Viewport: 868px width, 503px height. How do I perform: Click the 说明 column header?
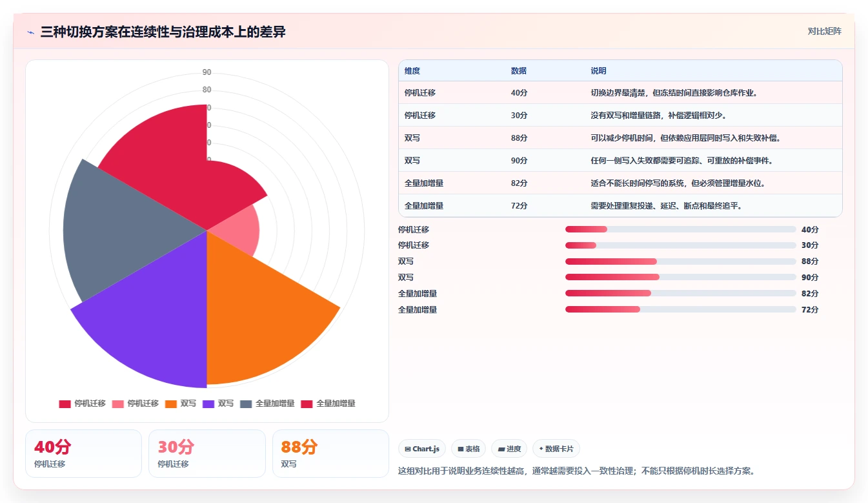coord(598,71)
